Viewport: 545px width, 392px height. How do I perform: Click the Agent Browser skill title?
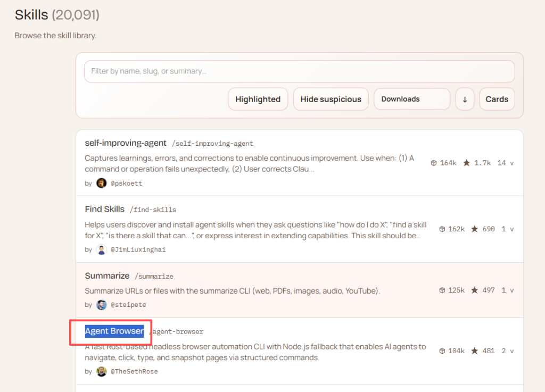[114, 331]
